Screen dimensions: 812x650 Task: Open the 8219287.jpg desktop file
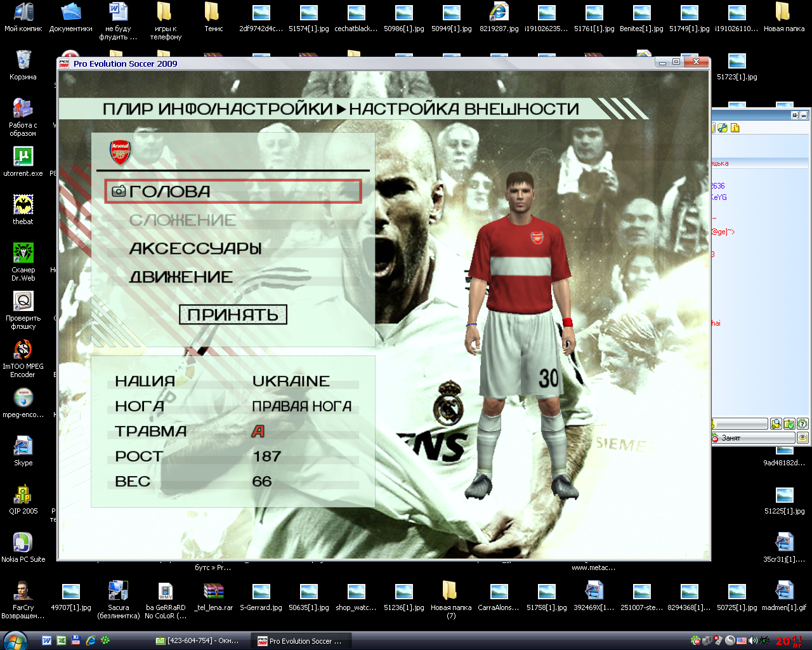click(499, 17)
